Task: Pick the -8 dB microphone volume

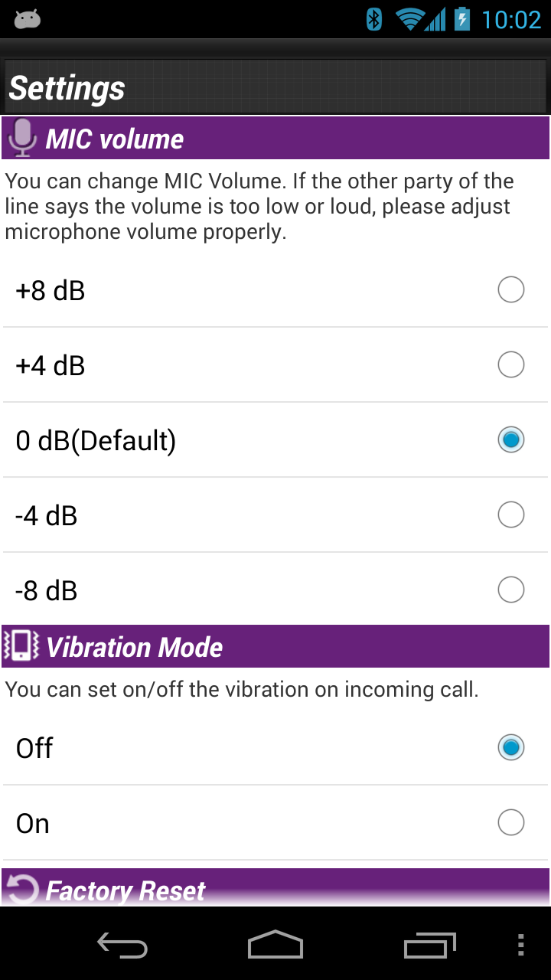Action: pyautogui.click(x=510, y=590)
